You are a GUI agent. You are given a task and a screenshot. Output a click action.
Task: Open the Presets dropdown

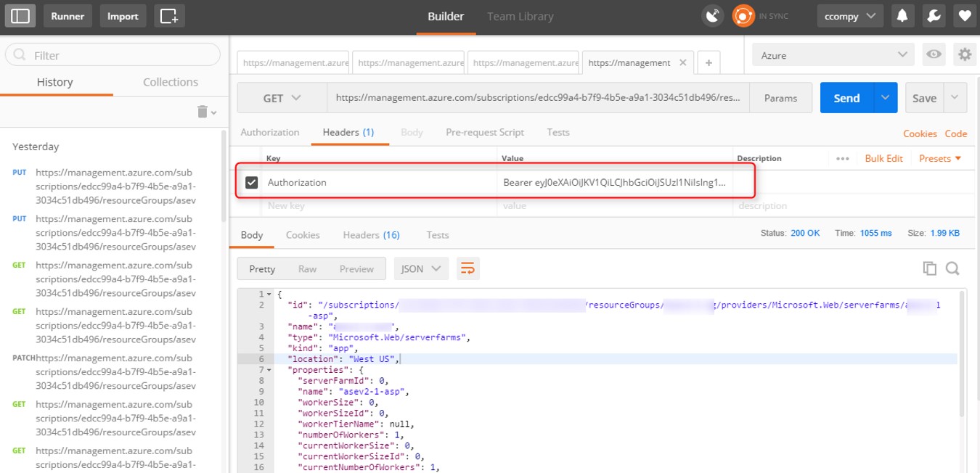(940, 158)
